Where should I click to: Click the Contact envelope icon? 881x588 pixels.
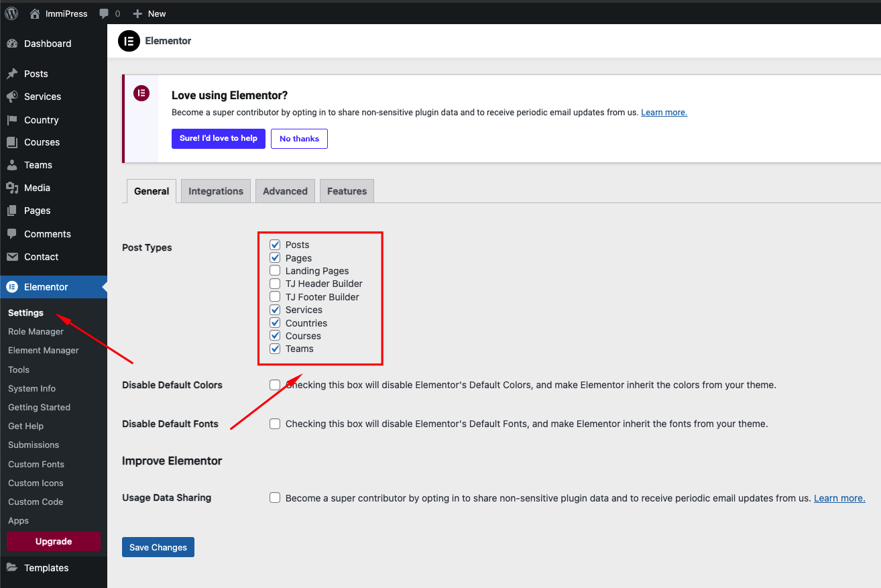[x=12, y=257]
